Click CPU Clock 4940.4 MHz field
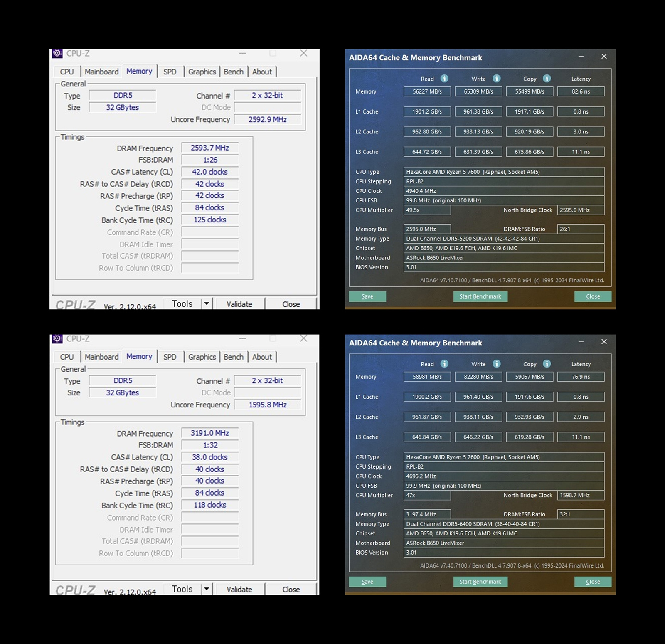The width and height of the screenshot is (665, 644). [504, 191]
